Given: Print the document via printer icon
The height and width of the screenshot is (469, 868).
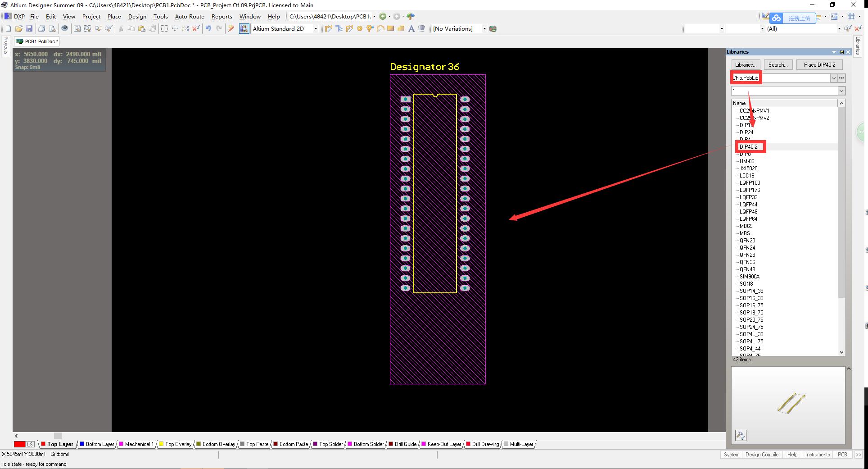Looking at the screenshot, I should click(41, 28).
